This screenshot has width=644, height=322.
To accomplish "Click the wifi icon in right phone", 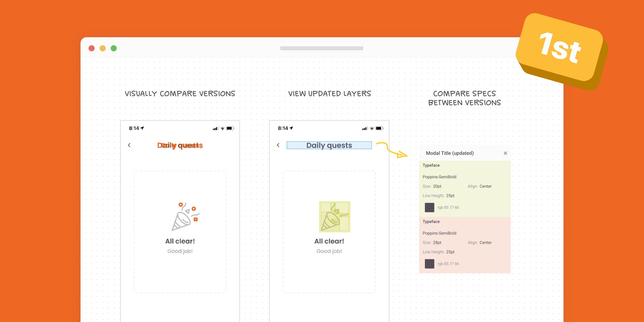I will tap(372, 129).
